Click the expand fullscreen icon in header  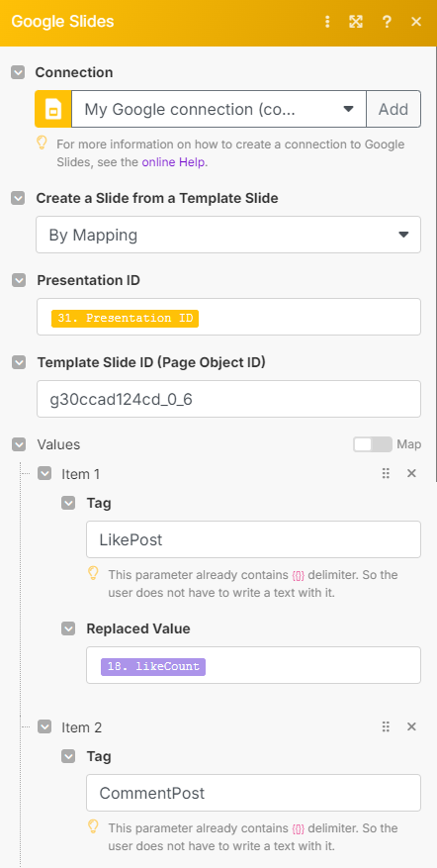pyautogui.click(x=356, y=22)
